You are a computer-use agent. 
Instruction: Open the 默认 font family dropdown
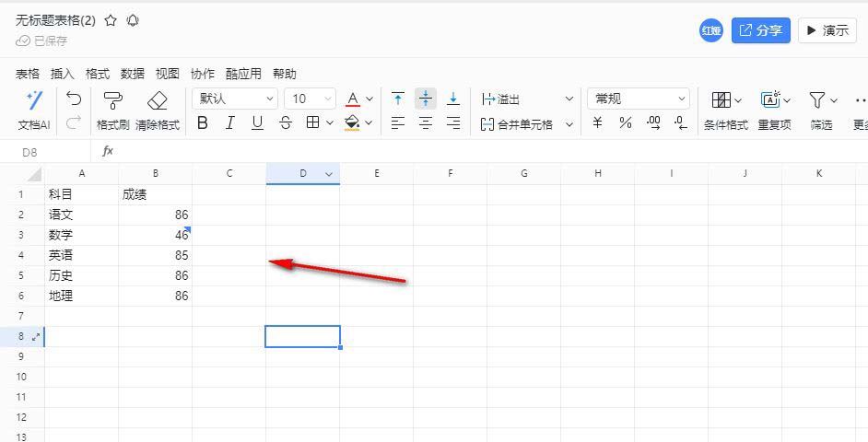coord(235,99)
